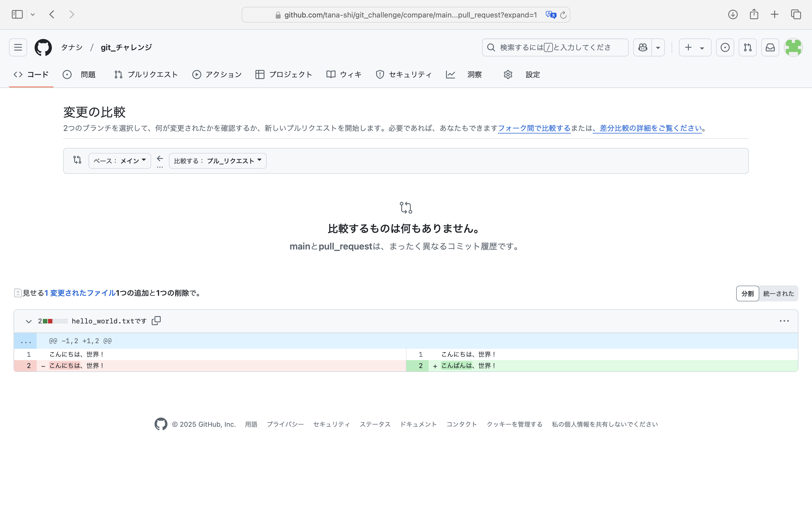Show Safari tab overview icon

[796, 14]
